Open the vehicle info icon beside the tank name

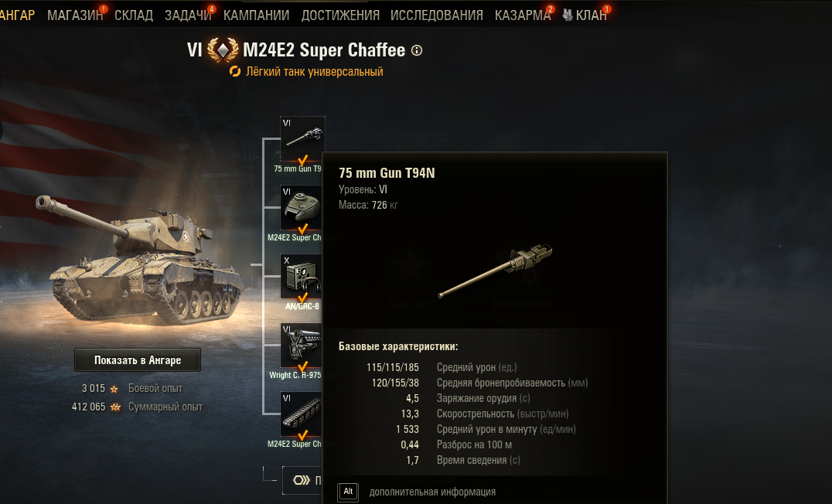click(x=417, y=50)
